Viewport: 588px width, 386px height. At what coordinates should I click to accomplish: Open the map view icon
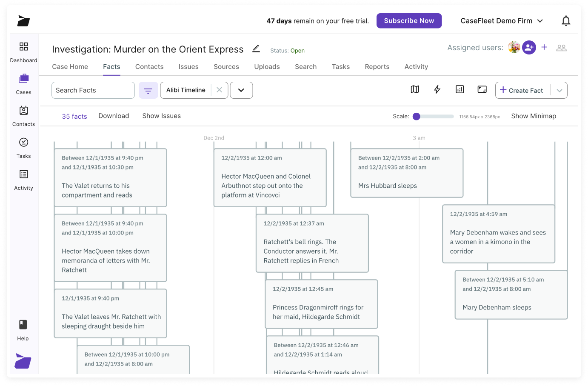pos(415,90)
